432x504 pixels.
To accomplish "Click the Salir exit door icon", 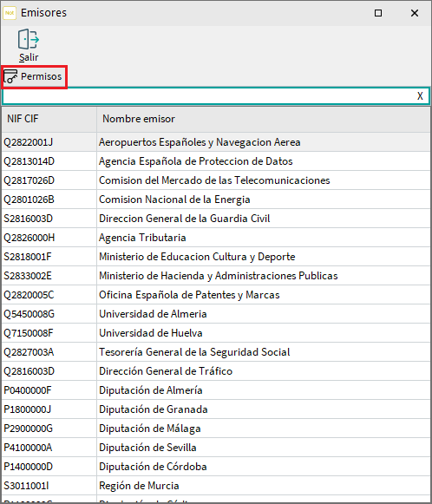I will coord(29,39).
